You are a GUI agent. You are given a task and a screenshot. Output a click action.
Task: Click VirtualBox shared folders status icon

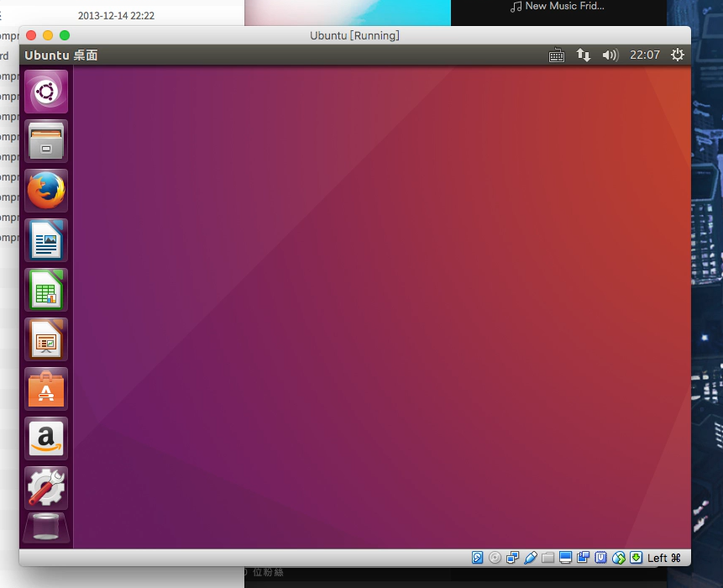pos(547,558)
